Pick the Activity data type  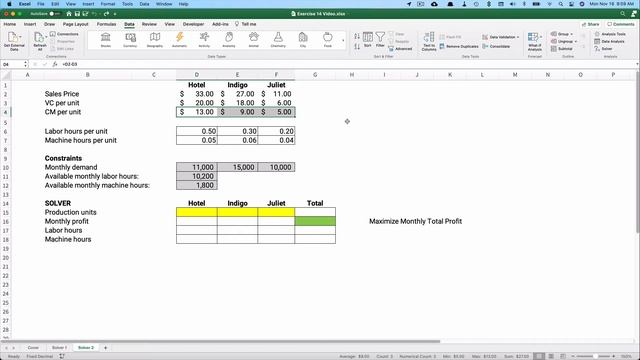[204, 40]
